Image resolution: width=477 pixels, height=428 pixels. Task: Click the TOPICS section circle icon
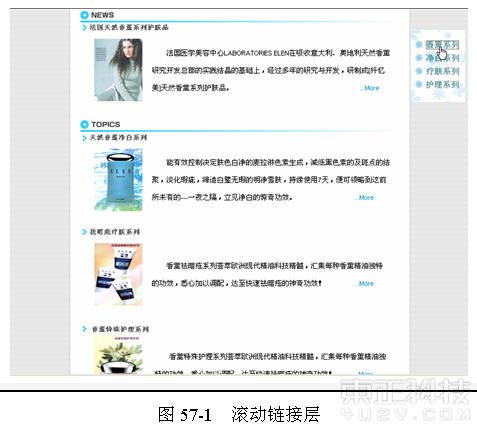pos(84,124)
